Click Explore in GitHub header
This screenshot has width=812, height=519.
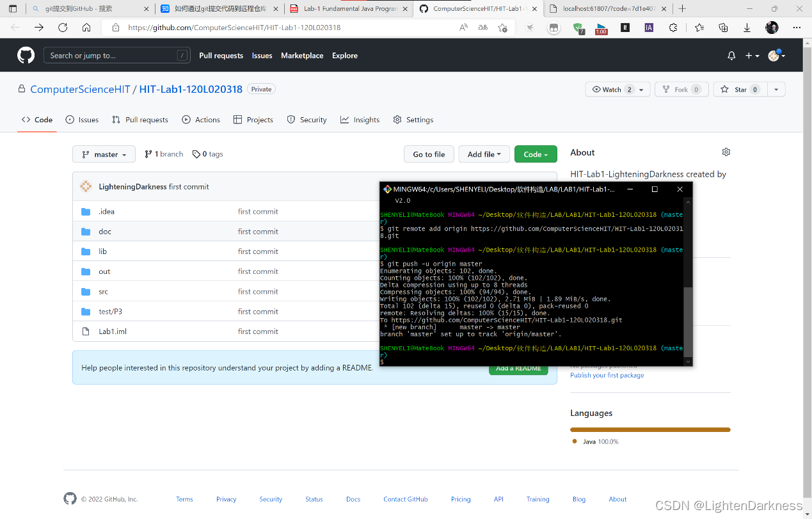pyautogui.click(x=345, y=56)
